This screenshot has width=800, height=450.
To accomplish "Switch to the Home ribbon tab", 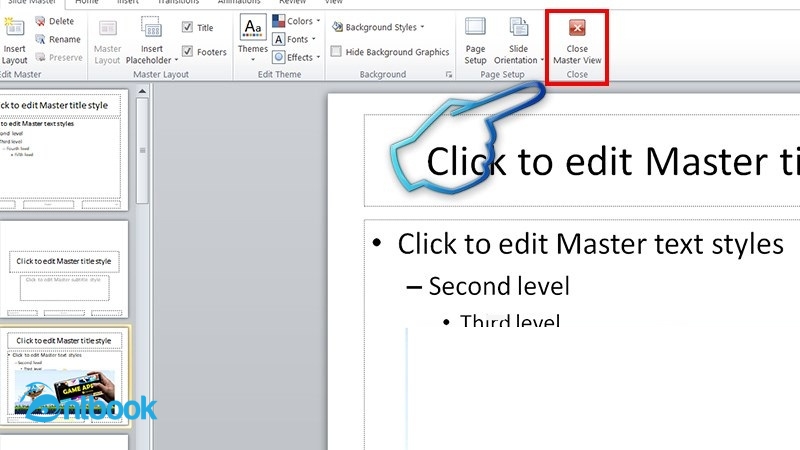I will 87,2.
